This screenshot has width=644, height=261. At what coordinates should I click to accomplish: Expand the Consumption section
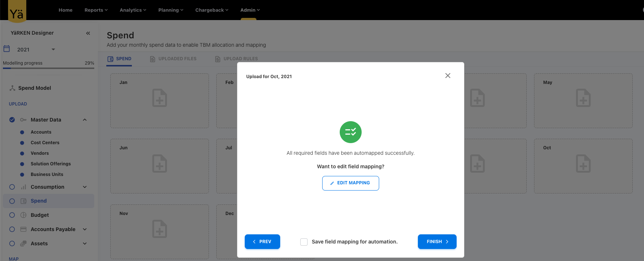85,187
